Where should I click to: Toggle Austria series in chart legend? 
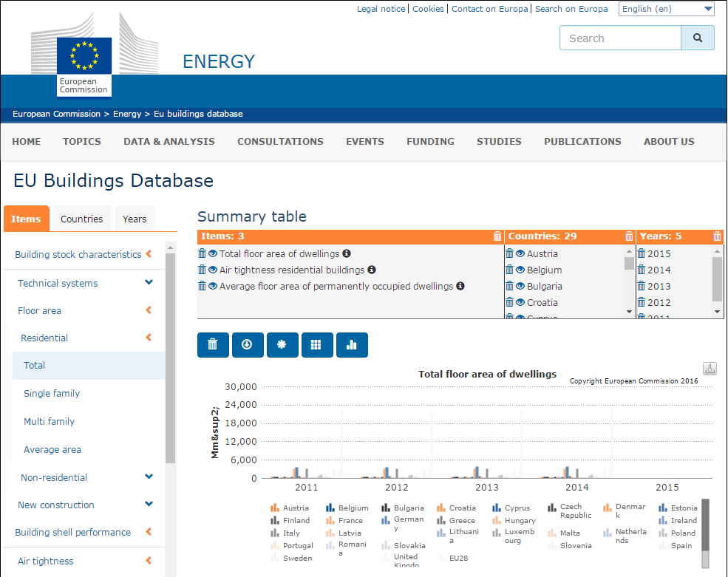290,508
